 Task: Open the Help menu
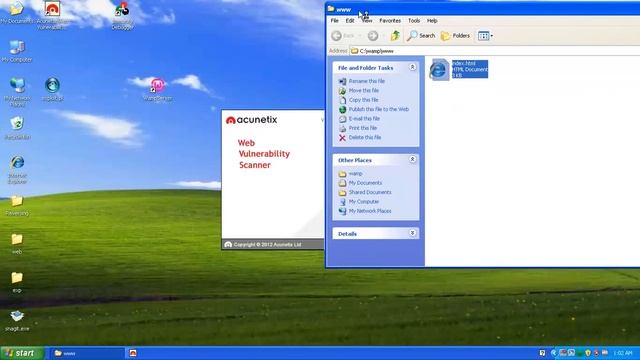pos(432,20)
